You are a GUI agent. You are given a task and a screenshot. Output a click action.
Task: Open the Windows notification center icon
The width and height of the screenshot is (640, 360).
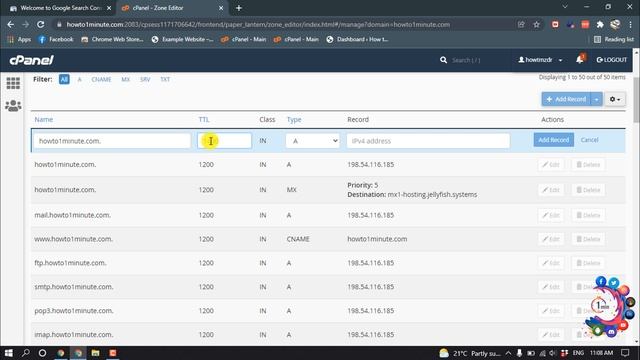[625, 353]
